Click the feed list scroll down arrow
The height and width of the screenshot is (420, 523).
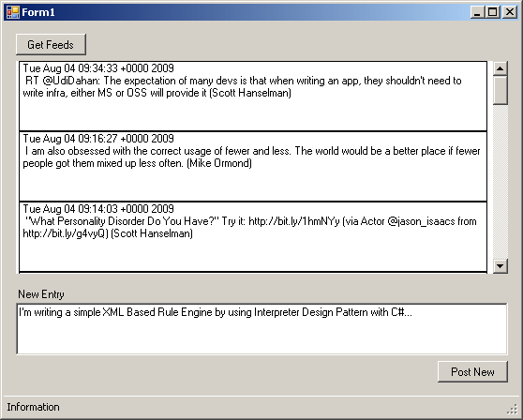pos(500,266)
